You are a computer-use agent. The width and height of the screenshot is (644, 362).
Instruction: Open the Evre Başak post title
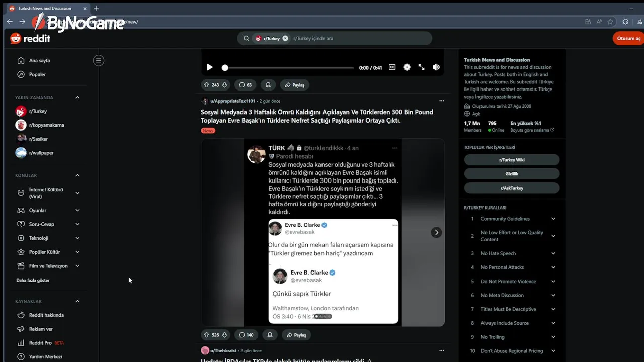(317, 116)
